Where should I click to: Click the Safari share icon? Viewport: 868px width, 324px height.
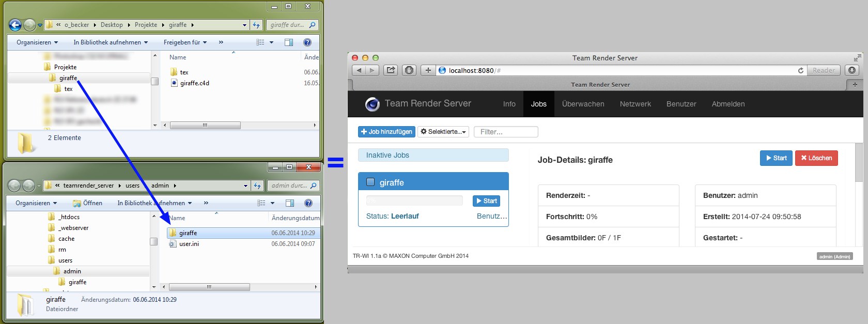[x=391, y=70]
